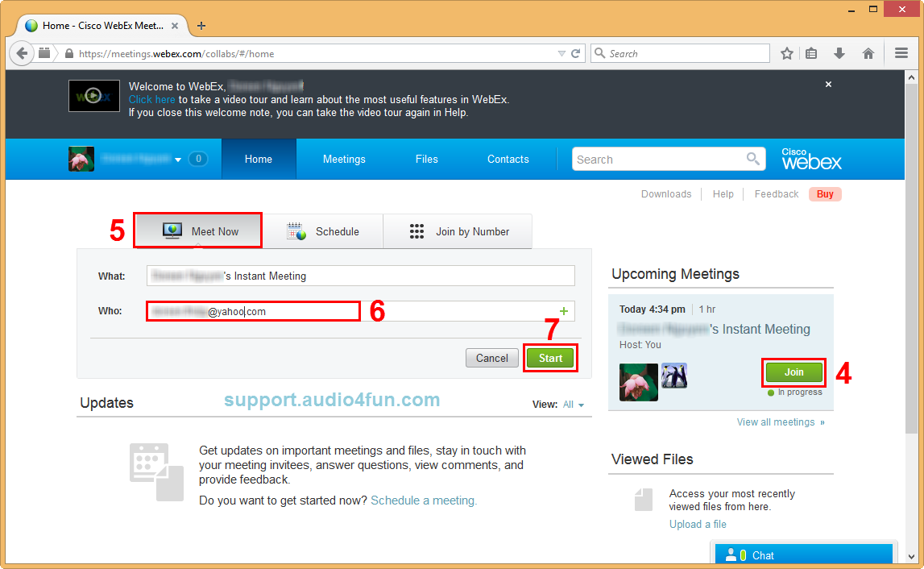Open a new browser tab
The width and height of the screenshot is (924, 569).
pyautogui.click(x=201, y=26)
